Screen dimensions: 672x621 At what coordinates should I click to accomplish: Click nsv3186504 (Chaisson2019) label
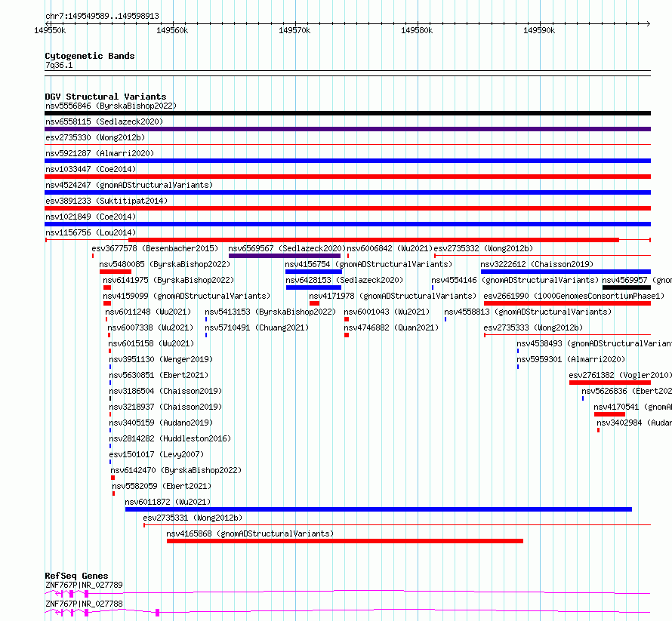point(166,391)
